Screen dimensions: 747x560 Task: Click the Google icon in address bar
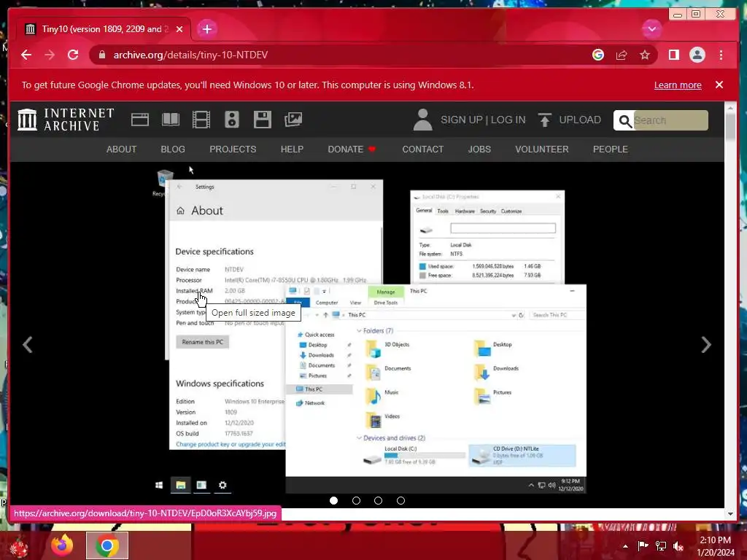598,55
